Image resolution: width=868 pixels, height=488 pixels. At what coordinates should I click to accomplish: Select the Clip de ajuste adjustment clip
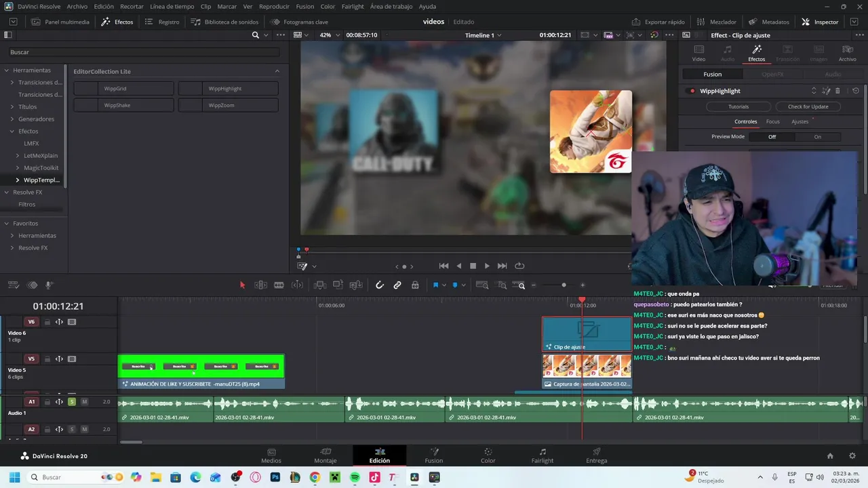coord(587,334)
